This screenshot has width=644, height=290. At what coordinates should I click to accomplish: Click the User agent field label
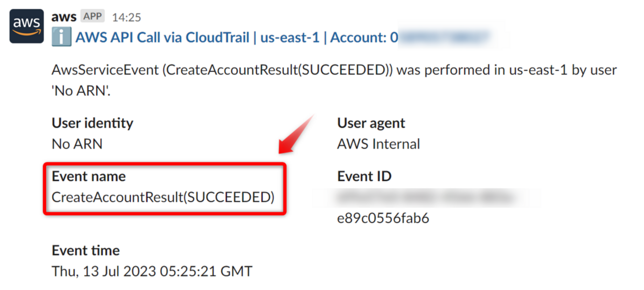(x=371, y=123)
